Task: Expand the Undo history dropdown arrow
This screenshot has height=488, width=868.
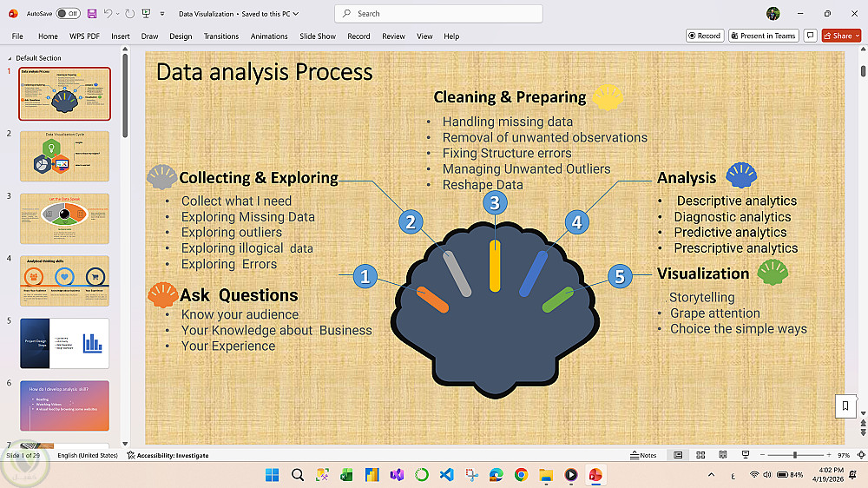Action: tap(118, 13)
